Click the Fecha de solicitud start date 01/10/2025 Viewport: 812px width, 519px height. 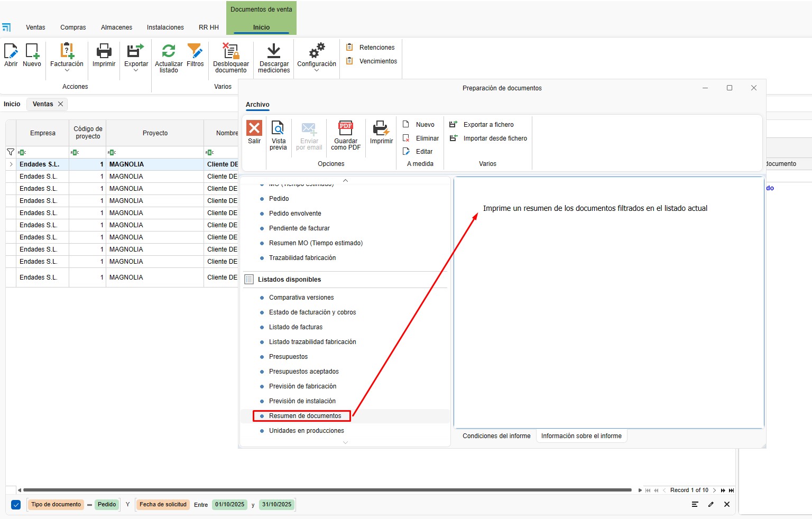coord(229,505)
